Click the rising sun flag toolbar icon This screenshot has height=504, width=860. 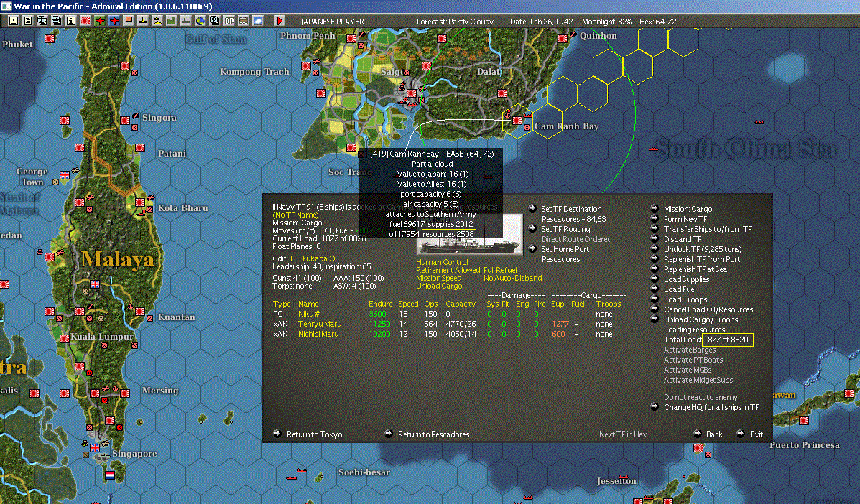[x=85, y=21]
